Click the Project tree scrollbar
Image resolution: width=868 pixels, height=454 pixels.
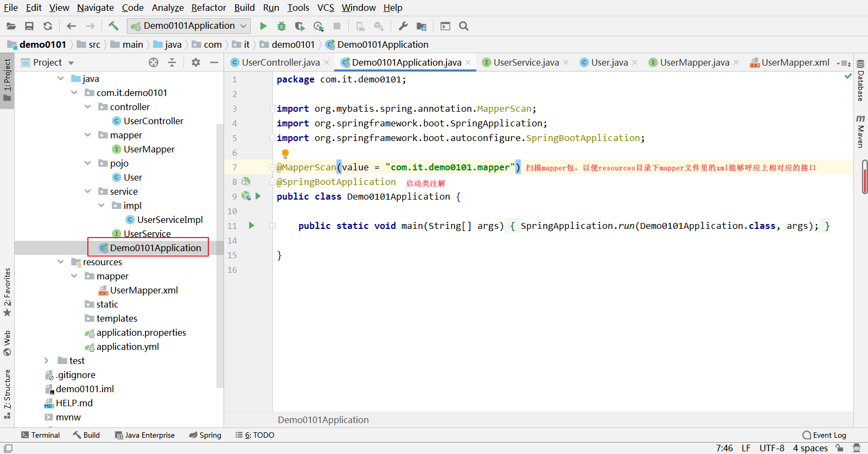coord(220,255)
